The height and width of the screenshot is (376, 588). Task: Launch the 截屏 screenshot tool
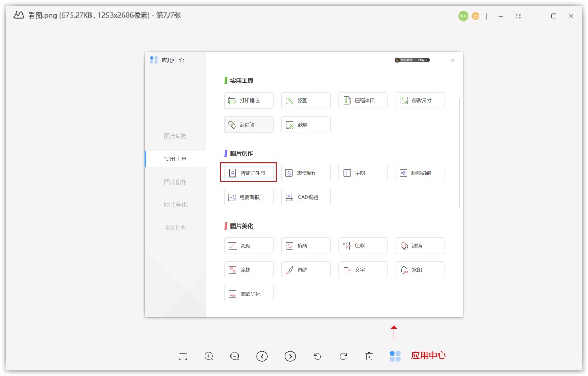coord(306,124)
